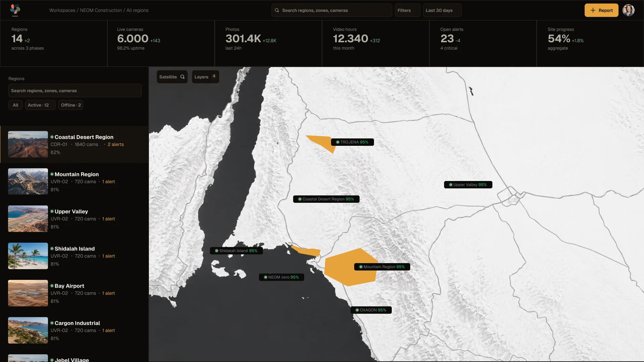
Task: Click the magnifier icon on Satellite button
Action: [x=182, y=77]
